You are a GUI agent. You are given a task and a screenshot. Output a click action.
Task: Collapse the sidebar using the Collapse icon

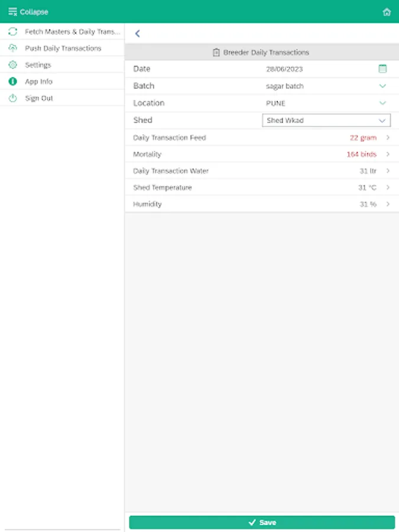12,12
